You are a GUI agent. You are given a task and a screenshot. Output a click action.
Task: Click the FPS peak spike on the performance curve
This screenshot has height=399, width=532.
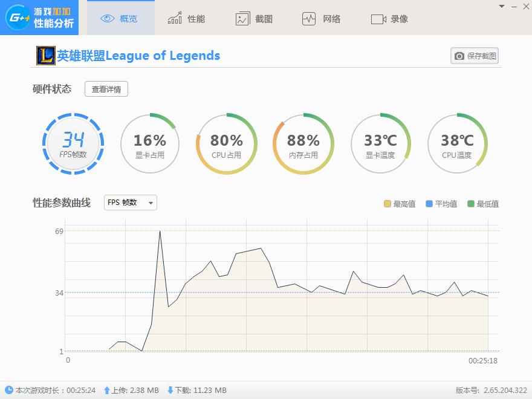[160, 232]
